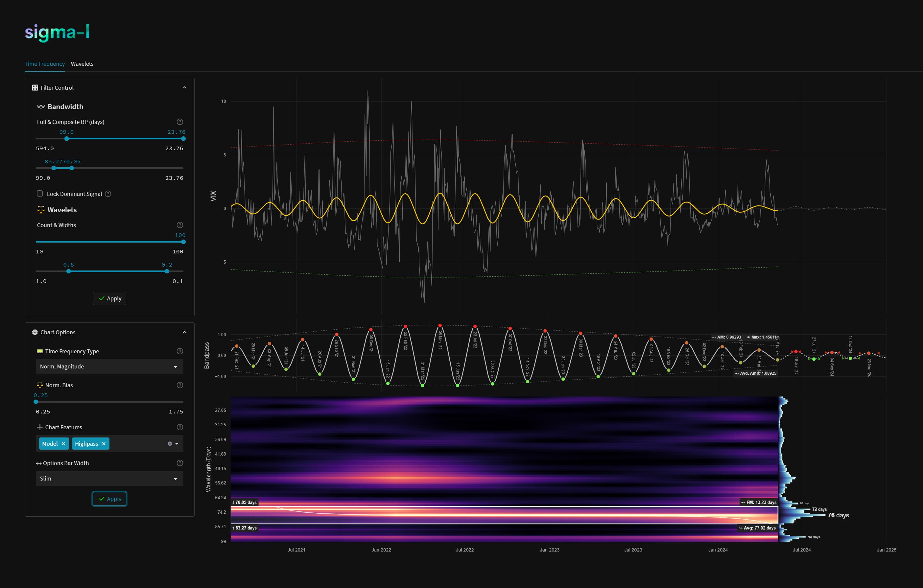The image size is (923, 588).
Task: Click the 99.0 full bandpass slider handle
Action: (x=67, y=139)
